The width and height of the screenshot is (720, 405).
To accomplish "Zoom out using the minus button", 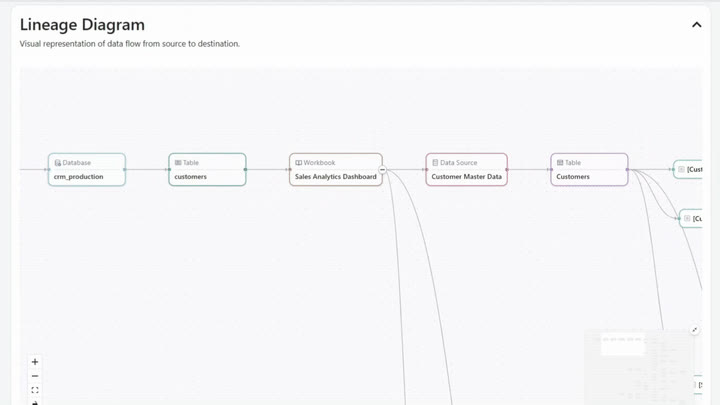I will pos(35,376).
